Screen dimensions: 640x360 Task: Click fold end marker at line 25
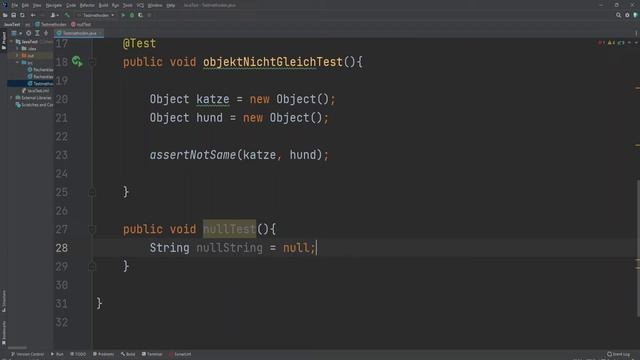(92, 192)
